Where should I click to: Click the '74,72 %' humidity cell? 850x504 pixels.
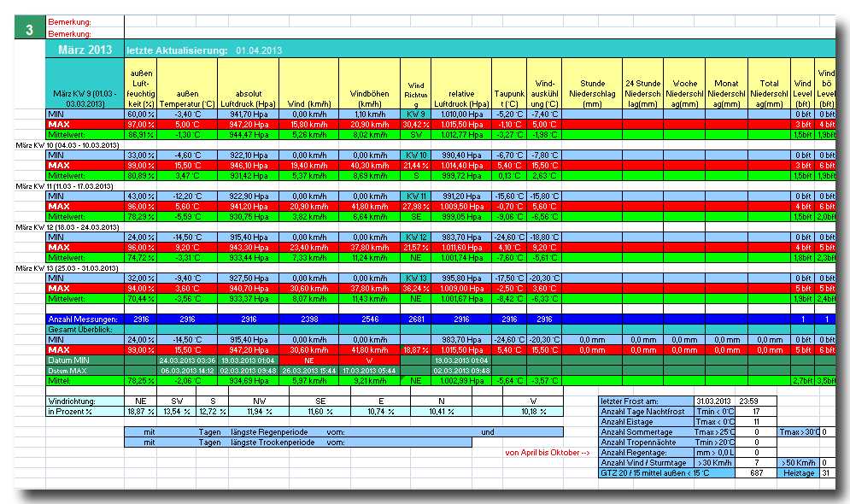pyautogui.click(x=141, y=258)
